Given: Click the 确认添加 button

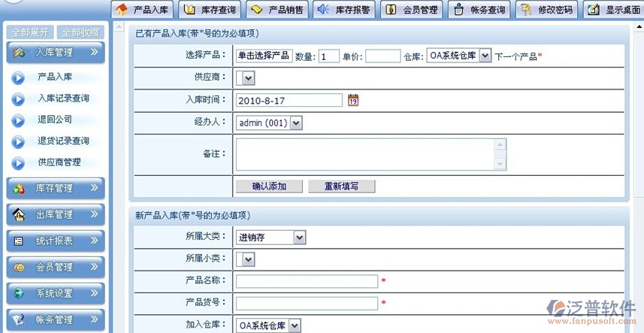Looking at the screenshot, I should click(x=270, y=186).
